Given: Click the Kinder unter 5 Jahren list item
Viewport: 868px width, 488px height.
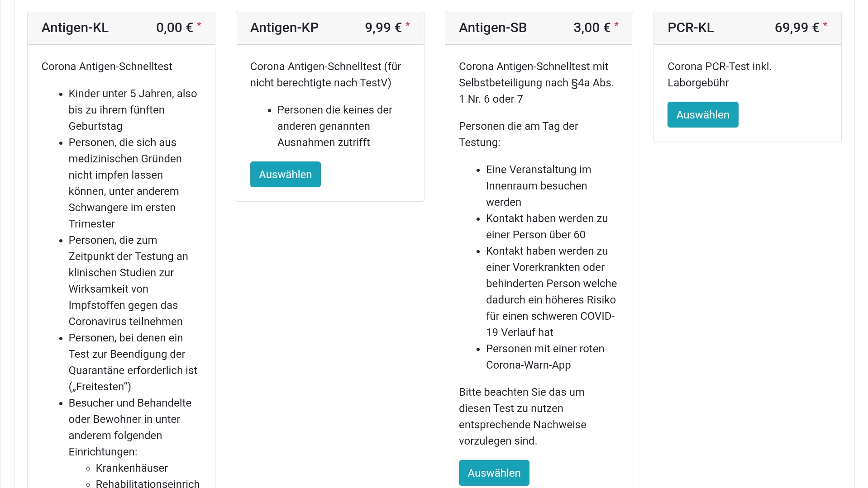Looking at the screenshot, I should point(133,110).
